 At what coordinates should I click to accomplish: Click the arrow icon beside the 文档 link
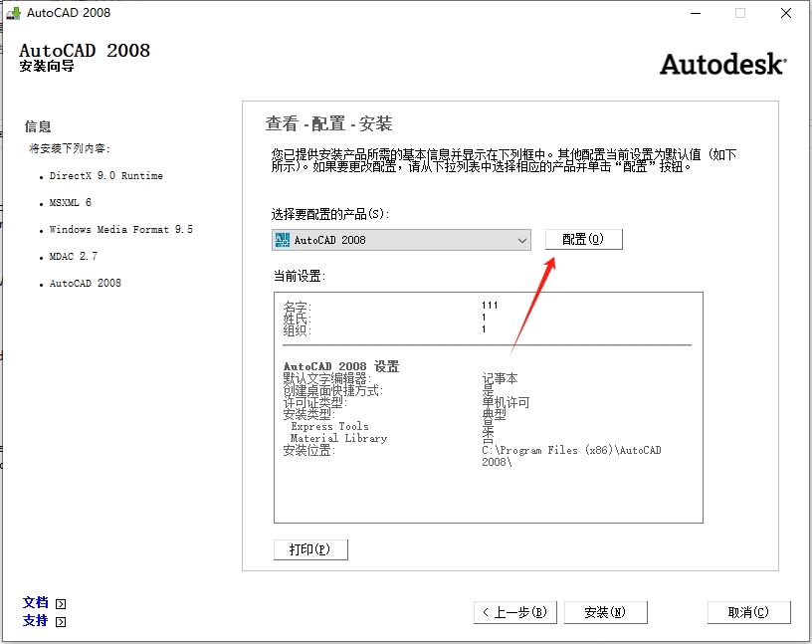pos(60,601)
